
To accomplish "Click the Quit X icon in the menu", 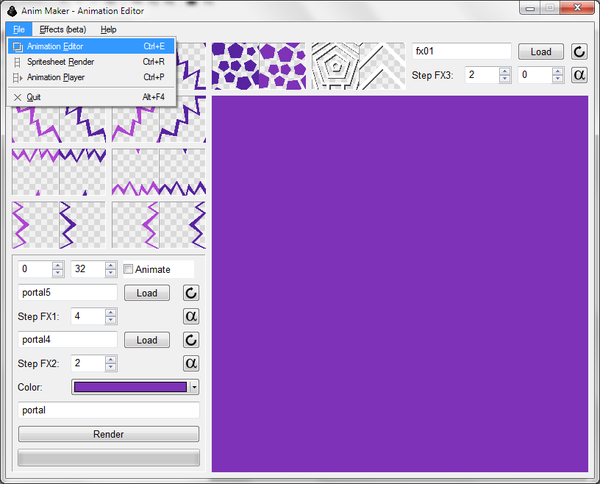I will pyautogui.click(x=17, y=97).
